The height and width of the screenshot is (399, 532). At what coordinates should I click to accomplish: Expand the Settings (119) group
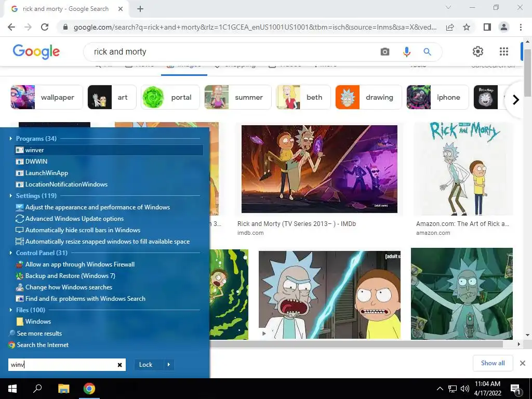pos(10,196)
